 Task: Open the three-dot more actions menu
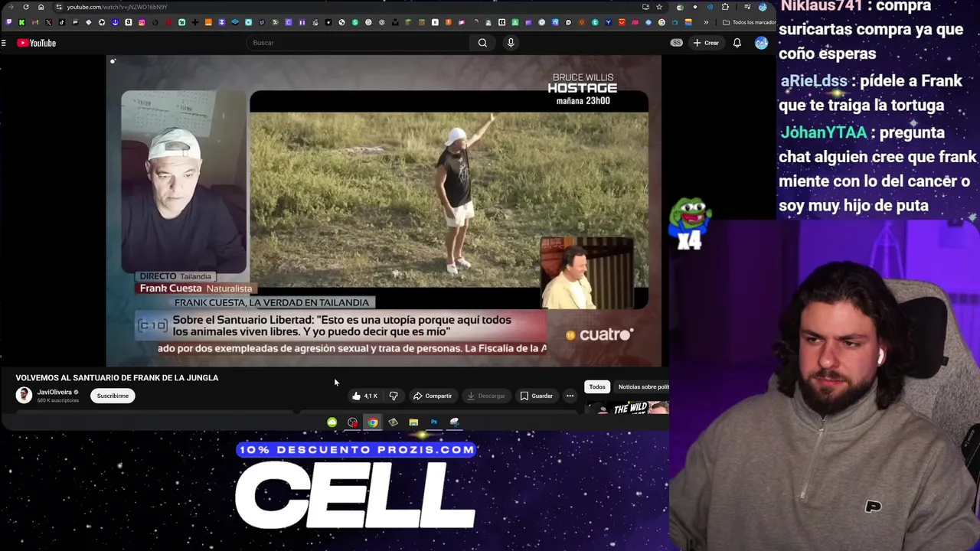click(570, 396)
